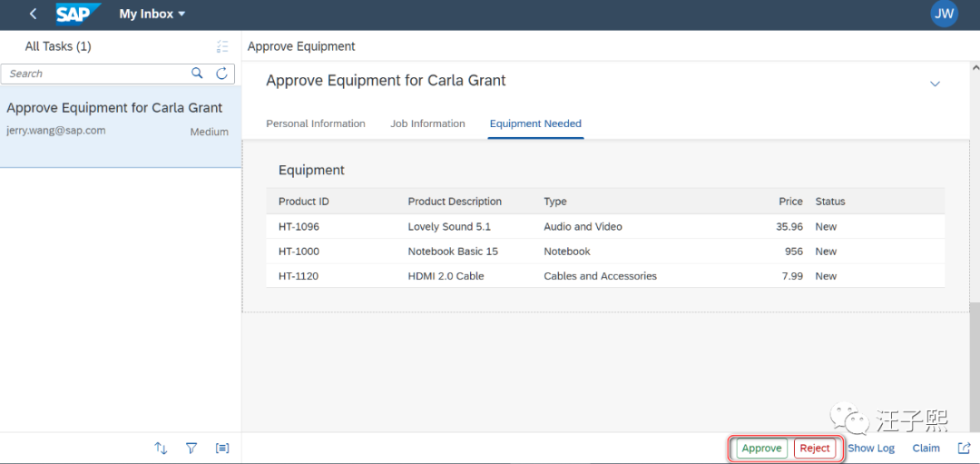Screen dimensions: 980x464
Task: Open the My Inbox dropdown menu
Action: [x=152, y=14]
